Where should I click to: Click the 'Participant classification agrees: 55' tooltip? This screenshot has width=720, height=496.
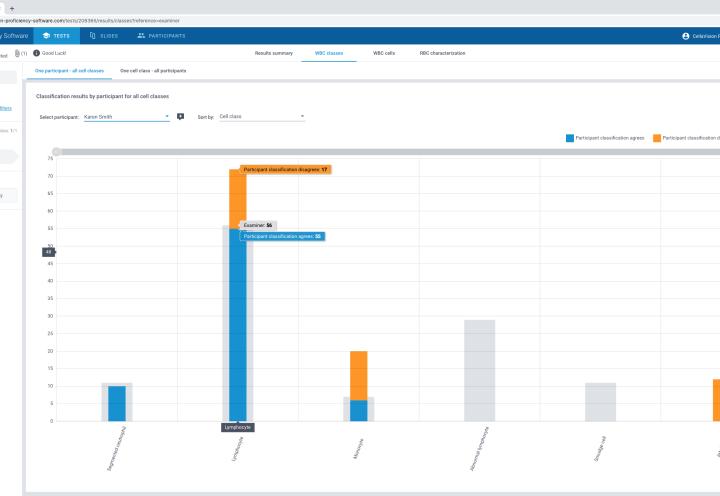click(282, 237)
